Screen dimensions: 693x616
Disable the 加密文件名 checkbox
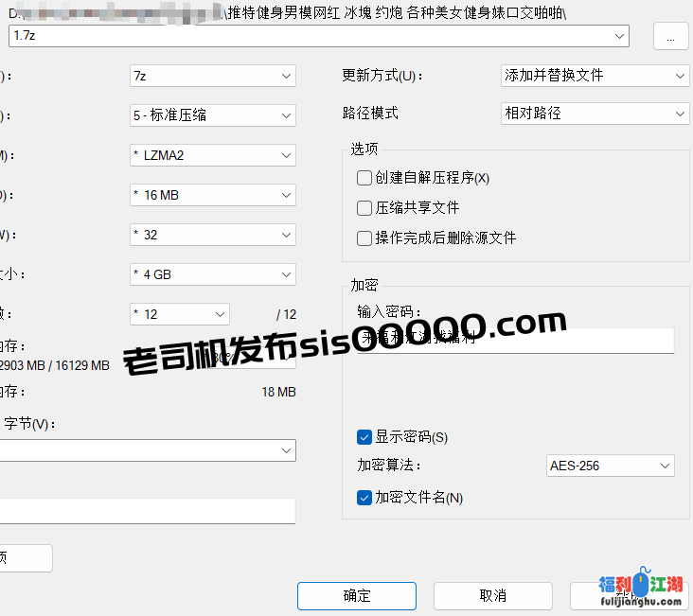364,498
